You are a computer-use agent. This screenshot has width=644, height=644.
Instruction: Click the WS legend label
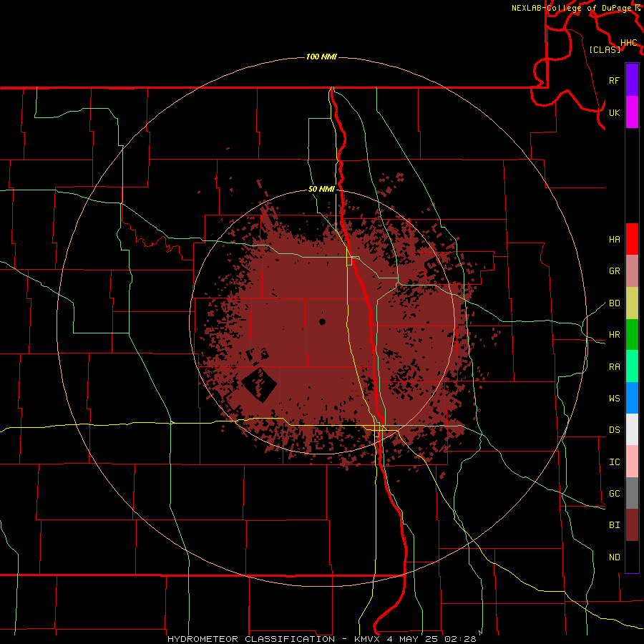click(614, 399)
